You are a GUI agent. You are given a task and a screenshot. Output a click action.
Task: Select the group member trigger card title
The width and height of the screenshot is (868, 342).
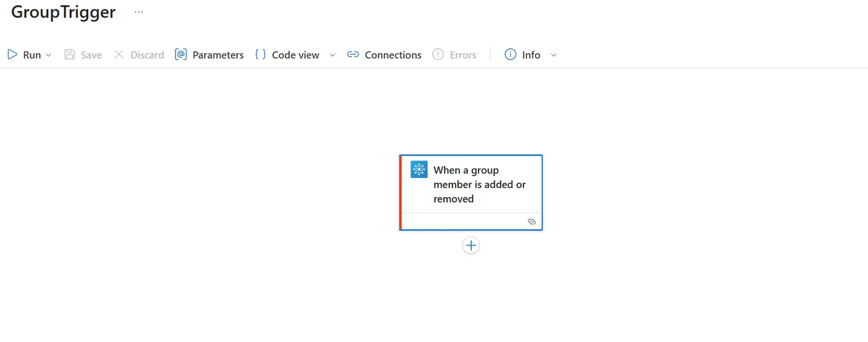coord(480,185)
